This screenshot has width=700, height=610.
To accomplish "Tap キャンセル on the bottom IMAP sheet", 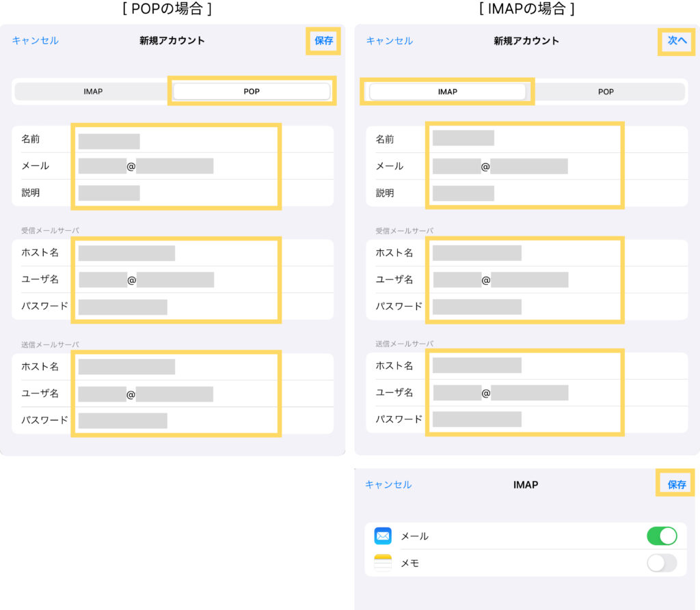I will pos(388,484).
